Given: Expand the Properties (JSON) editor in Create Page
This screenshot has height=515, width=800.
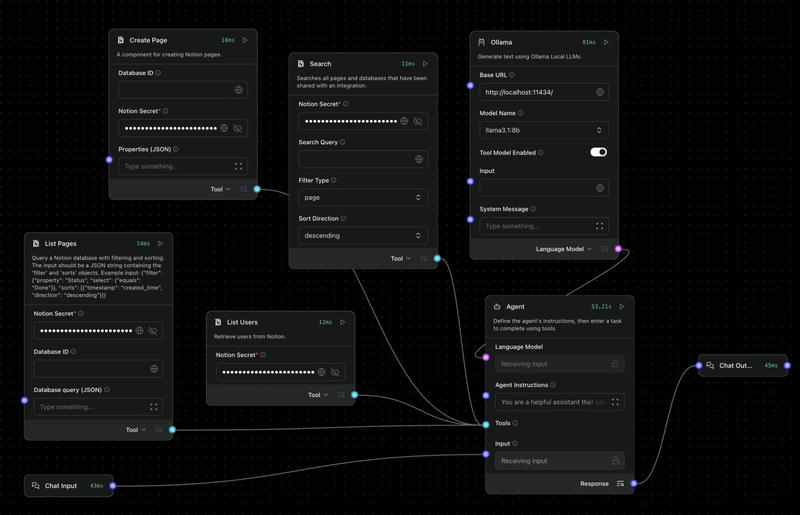Looking at the screenshot, I should [x=238, y=166].
